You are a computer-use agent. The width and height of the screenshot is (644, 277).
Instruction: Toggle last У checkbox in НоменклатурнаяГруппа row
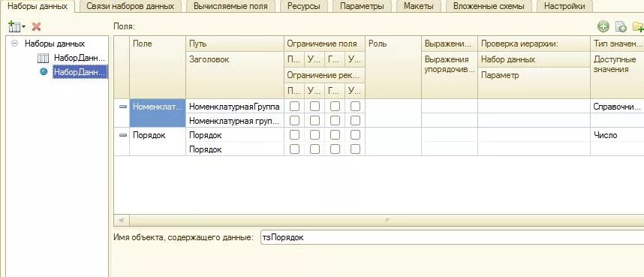[x=355, y=107]
